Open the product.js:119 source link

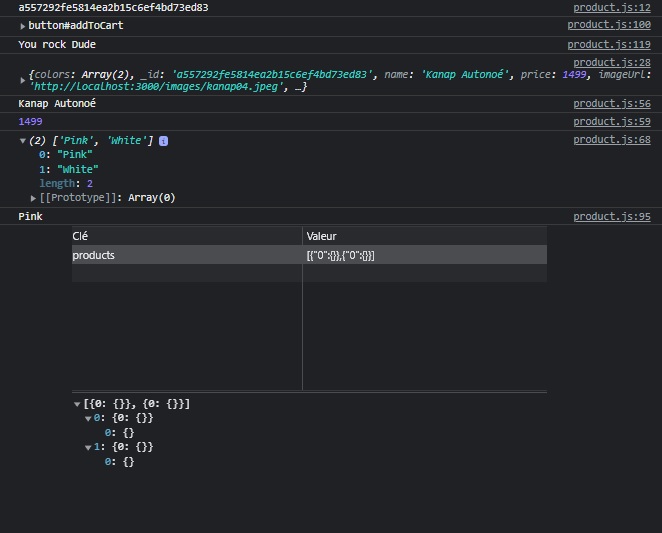(x=608, y=44)
